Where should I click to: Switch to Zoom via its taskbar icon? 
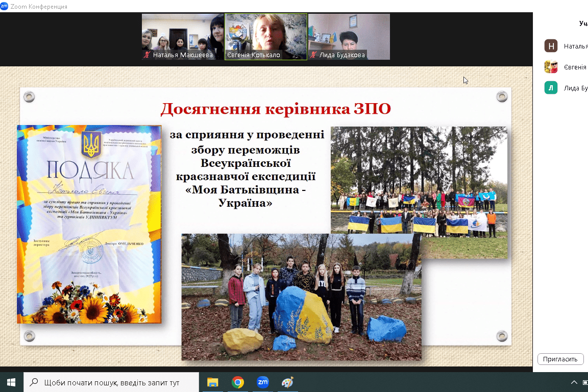tap(263, 382)
